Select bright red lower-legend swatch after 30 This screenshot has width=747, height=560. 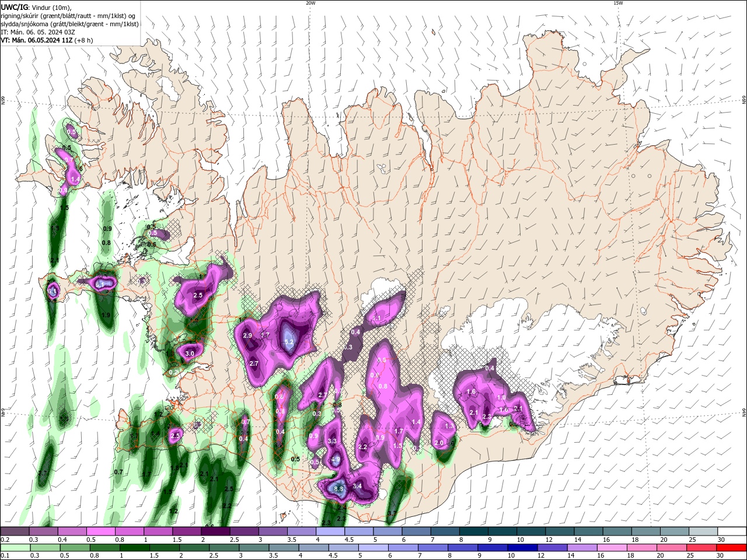pyautogui.click(x=732, y=548)
